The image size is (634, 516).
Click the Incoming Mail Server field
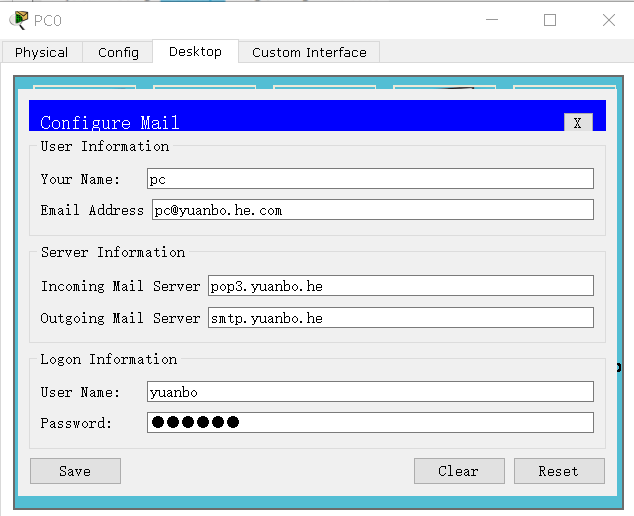(401, 286)
